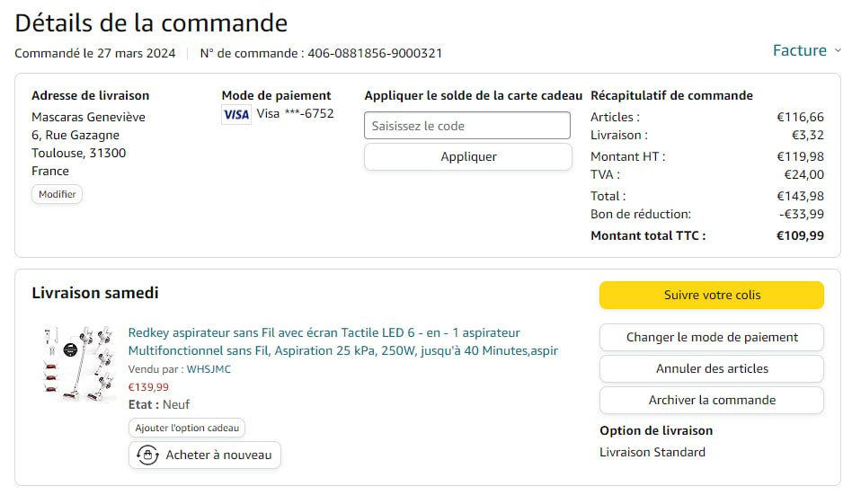Open the Redkey vacuum product thumbnail

[x=78, y=365]
